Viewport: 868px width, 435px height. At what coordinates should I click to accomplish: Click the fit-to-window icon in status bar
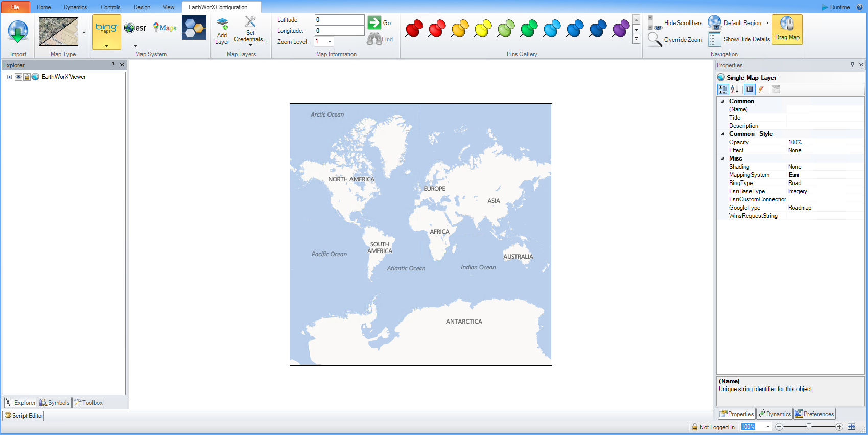coord(851,427)
